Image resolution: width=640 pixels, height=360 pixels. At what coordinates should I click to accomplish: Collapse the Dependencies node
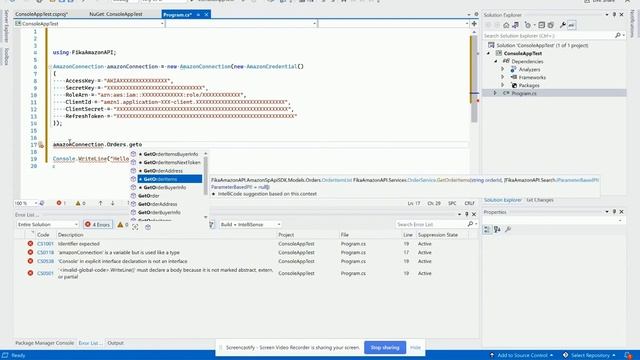click(496, 61)
